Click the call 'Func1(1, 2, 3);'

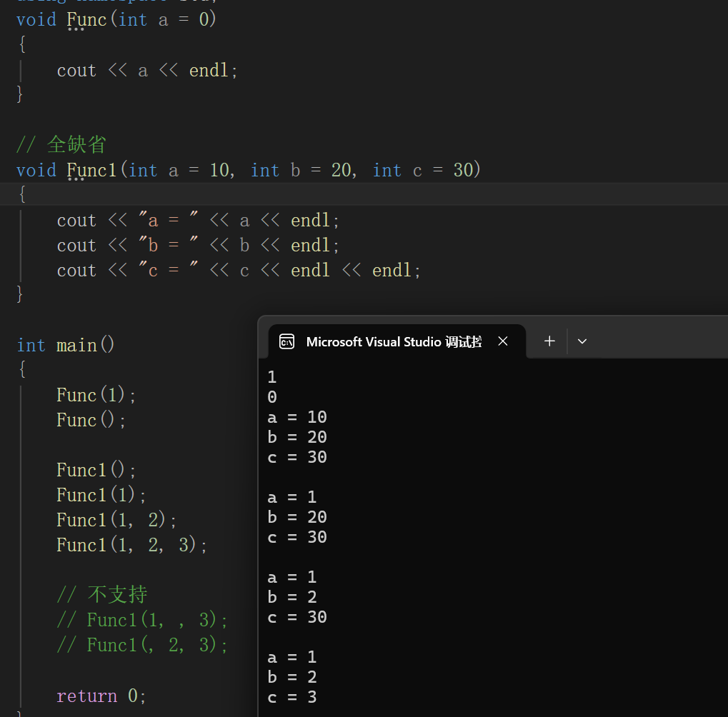(x=131, y=546)
